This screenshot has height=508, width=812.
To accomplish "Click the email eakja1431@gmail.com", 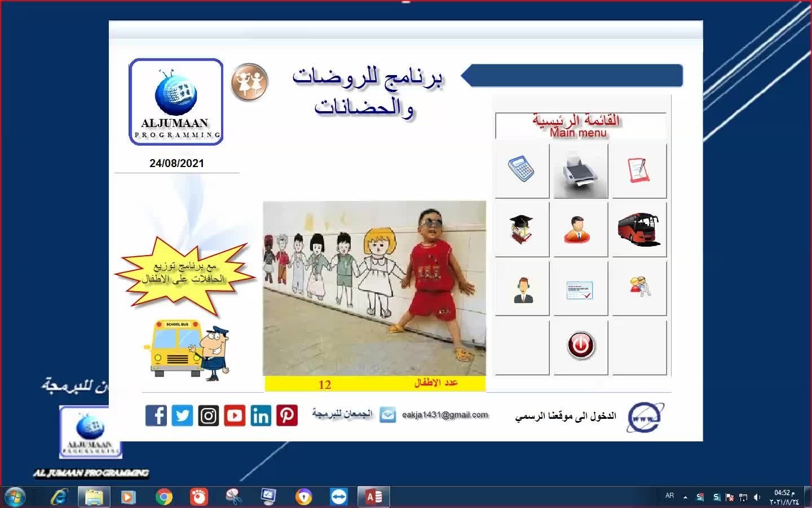I will [445, 415].
